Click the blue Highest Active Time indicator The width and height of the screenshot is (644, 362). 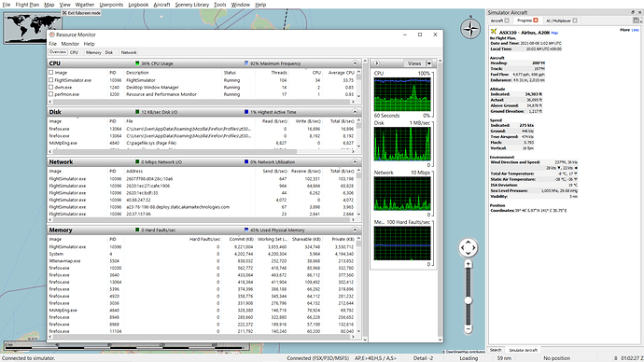(x=246, y=112)
